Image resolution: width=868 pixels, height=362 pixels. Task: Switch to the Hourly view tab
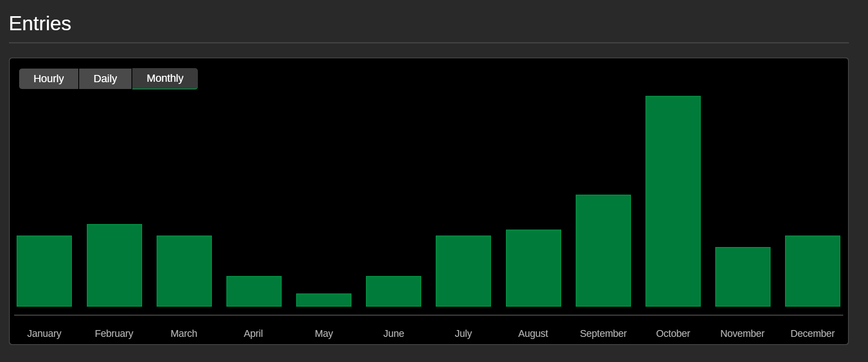[49, 79]
